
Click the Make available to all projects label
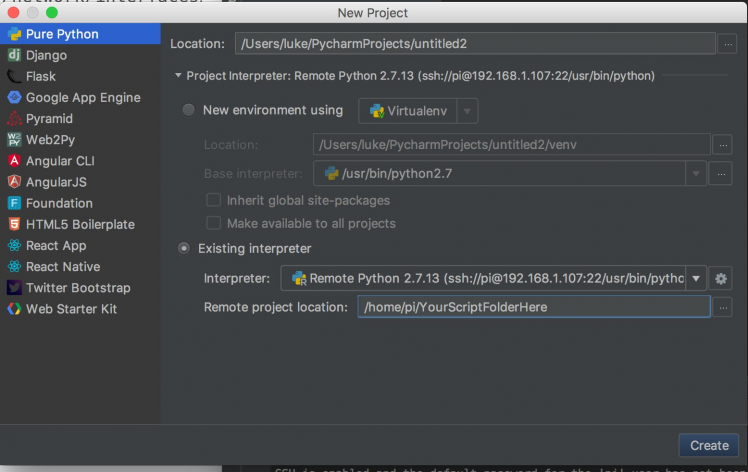(x=311, y=223)
